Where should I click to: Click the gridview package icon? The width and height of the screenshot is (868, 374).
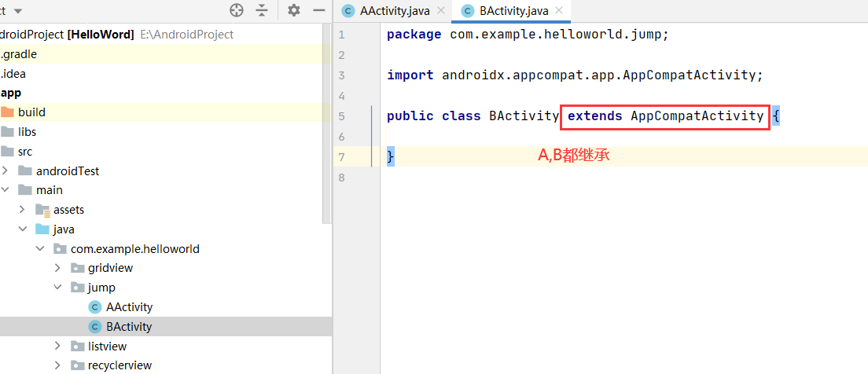click(x=78, y=269)
